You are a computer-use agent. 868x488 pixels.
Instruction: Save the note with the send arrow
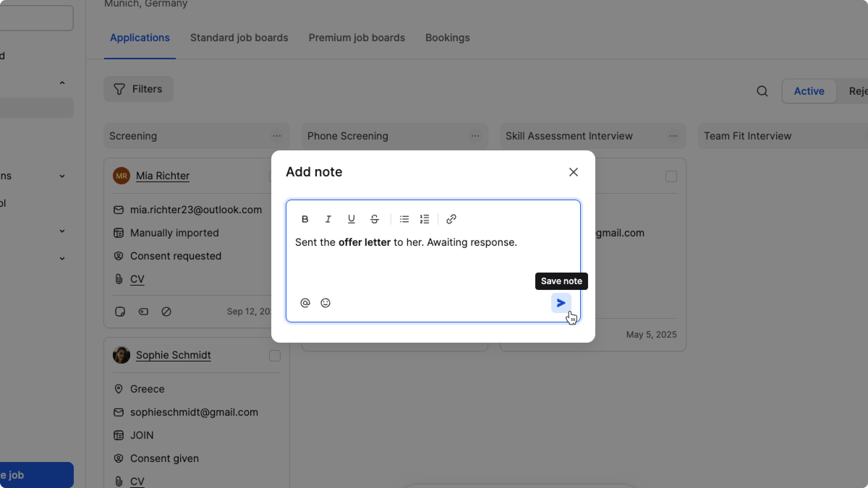point(561,303)
